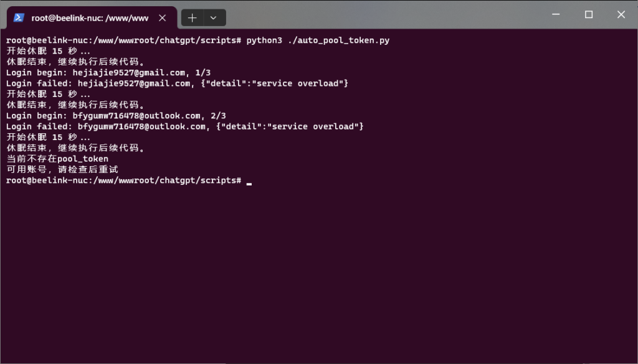Click the 可用账号，请检查后重试 message line
Viewport: 638px width, 364px height.
(x=62, y=169)
